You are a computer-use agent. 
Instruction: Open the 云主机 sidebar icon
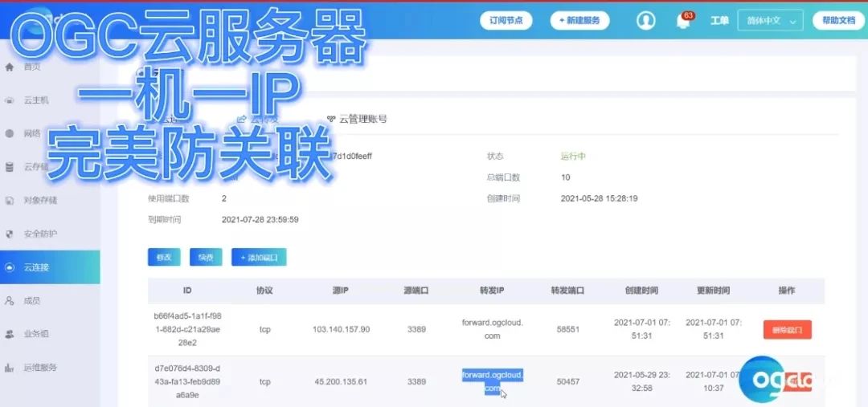[10, 100]
